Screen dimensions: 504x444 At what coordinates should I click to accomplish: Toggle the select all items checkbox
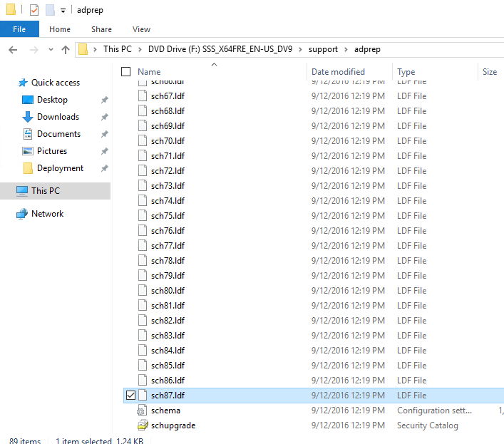[x=126, y=72]
